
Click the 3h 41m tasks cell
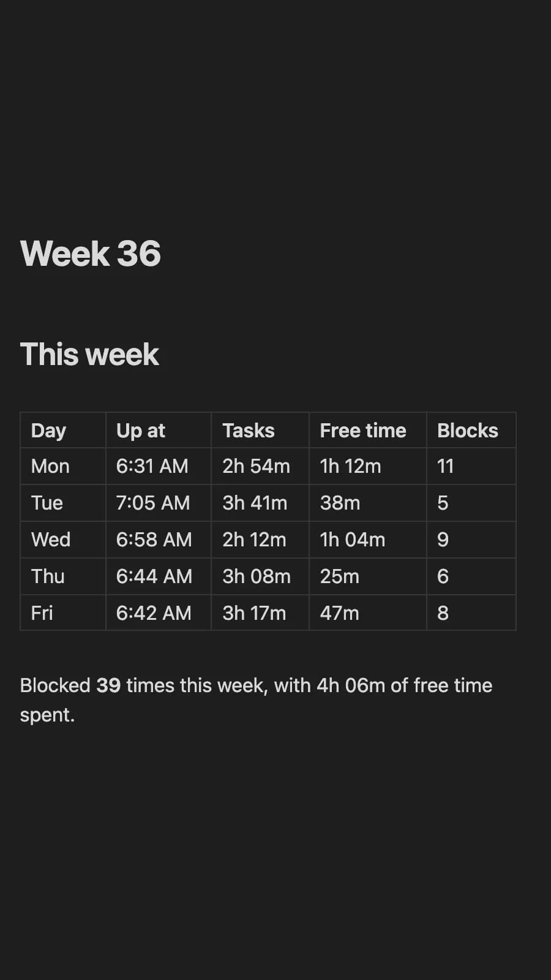(260, 503)
